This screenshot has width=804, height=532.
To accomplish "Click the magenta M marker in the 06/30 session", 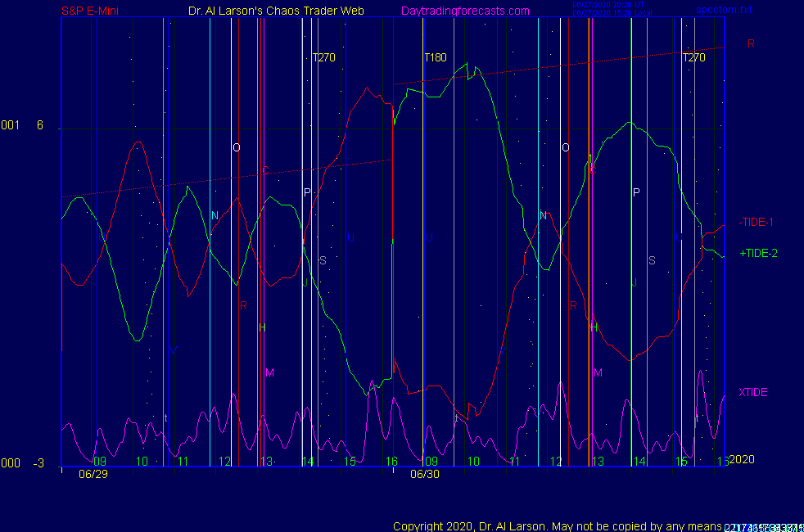I will (598, 372).
